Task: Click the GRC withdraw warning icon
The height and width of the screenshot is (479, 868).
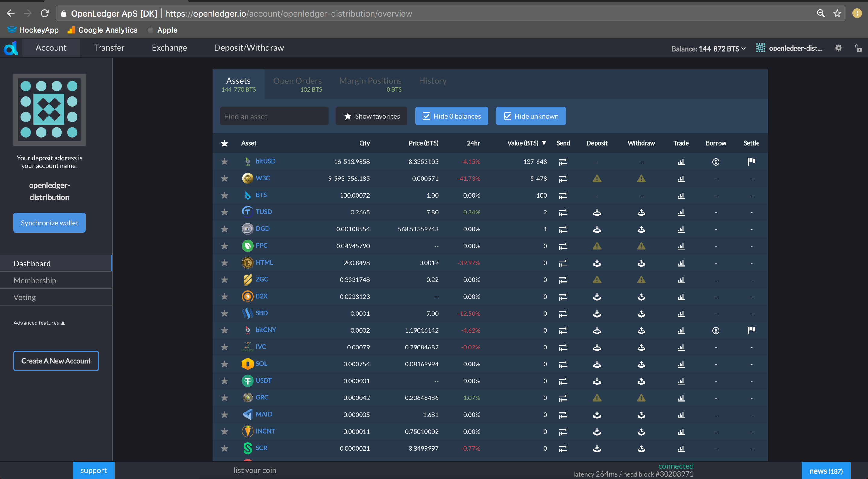Action: 641,398
